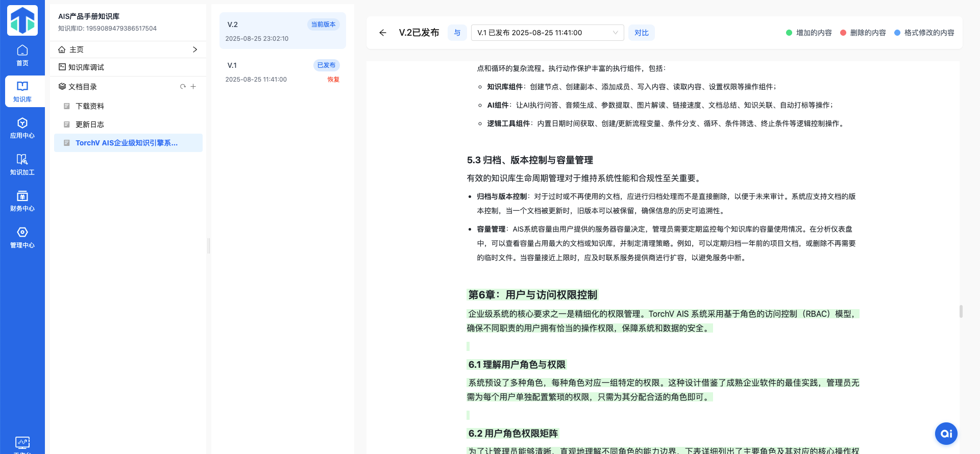Select version V.1 card

click(283, 72)
